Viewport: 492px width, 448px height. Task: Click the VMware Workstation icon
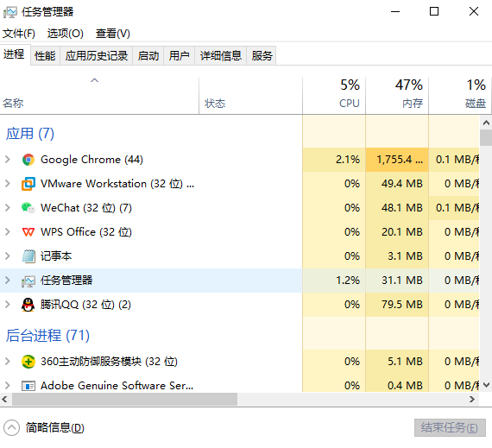pos(28,184)
